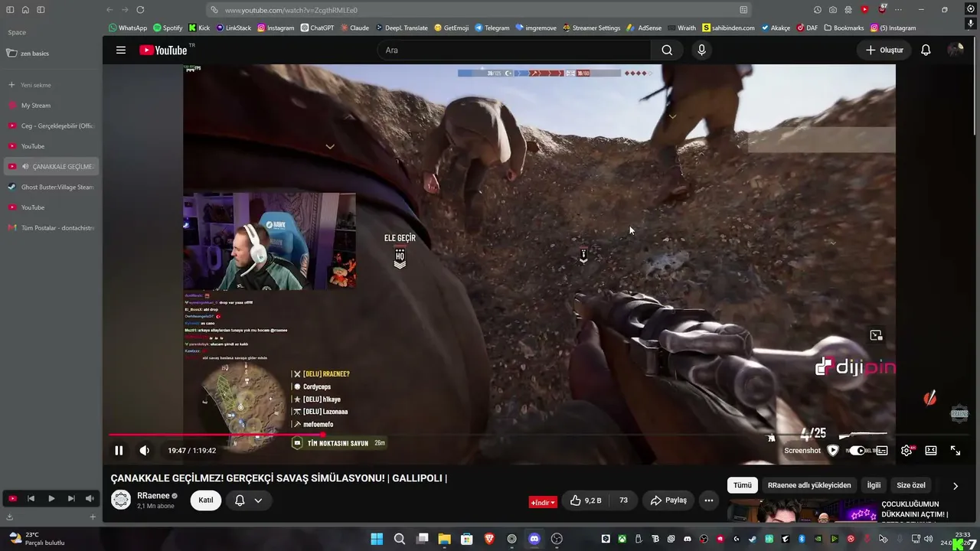The height and width of the screenshot is (551, 980).
Task: Open File Explorer from taskbar
Action: 444,539
